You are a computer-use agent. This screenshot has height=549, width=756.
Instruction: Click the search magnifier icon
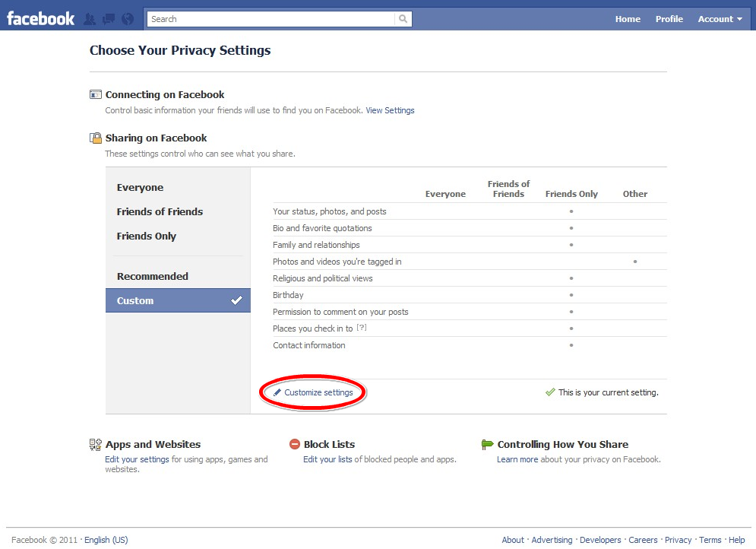[x=403, y=19]
